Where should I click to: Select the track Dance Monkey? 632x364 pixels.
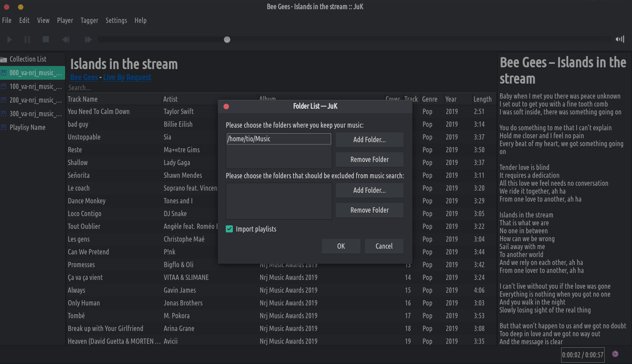pos(87,201)
